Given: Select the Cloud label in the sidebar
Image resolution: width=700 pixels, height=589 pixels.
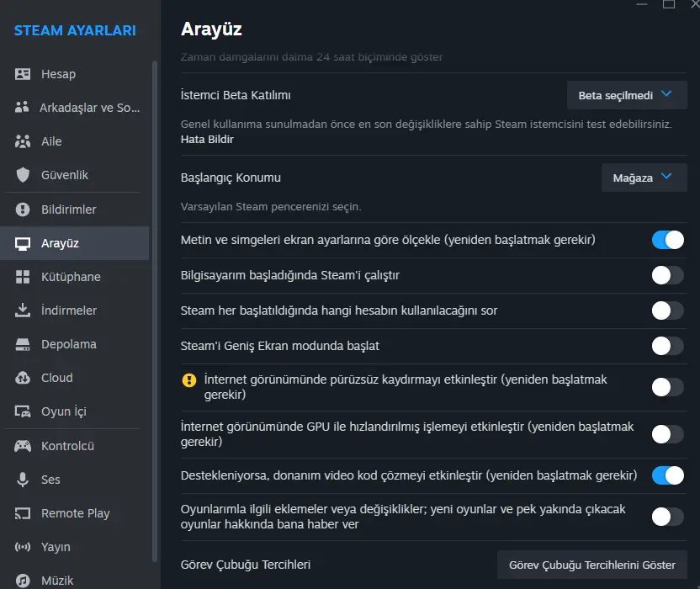Looking at the screenshot, I should [x=56, y=378].
